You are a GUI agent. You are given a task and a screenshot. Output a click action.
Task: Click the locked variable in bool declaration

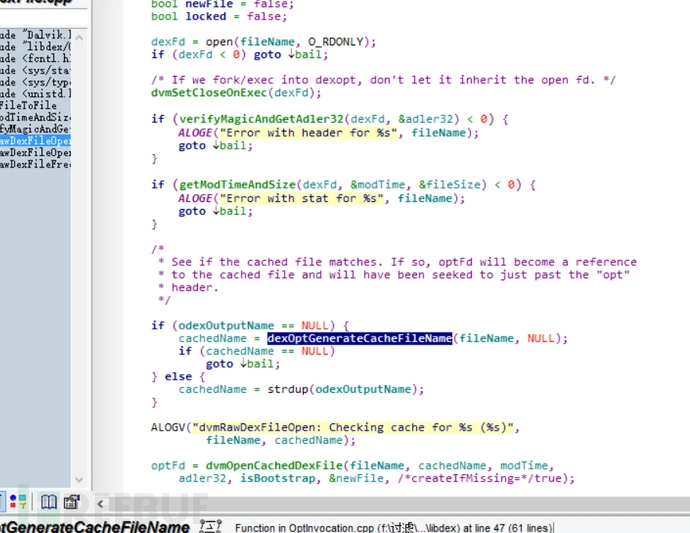(x=206, y=17)
